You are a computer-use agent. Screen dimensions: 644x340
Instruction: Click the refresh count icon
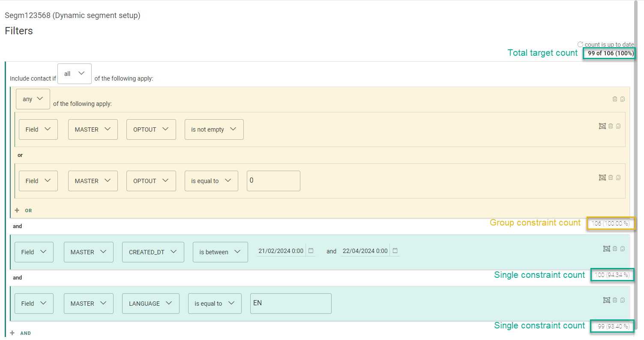(x=580, y=45)
